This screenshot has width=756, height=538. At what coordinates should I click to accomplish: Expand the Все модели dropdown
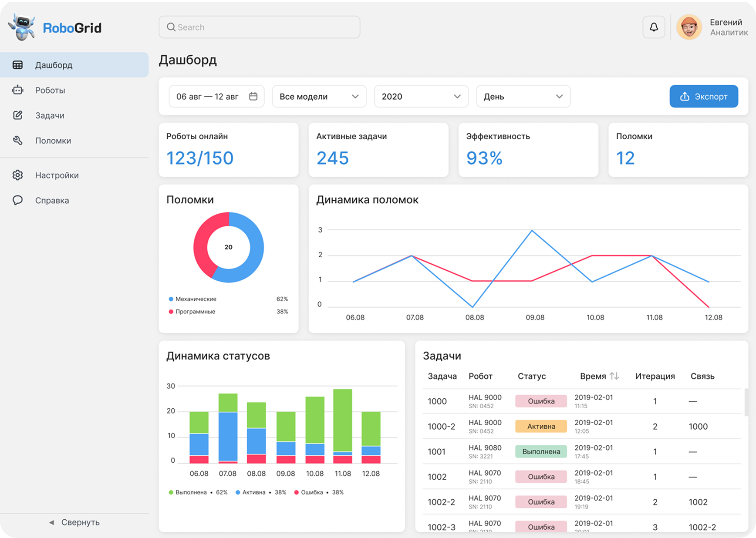tap(319, 96)
